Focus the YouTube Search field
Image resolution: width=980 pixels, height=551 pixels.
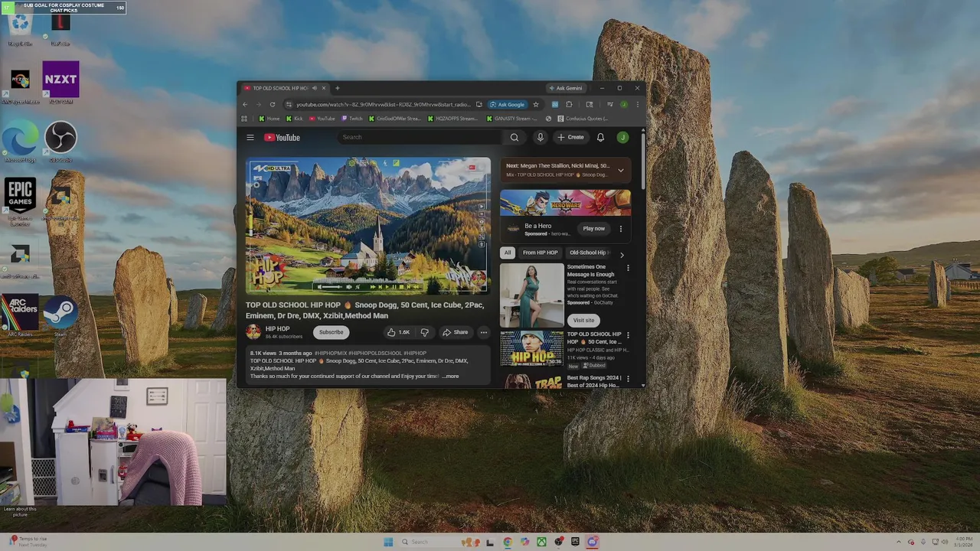(420, 138)
